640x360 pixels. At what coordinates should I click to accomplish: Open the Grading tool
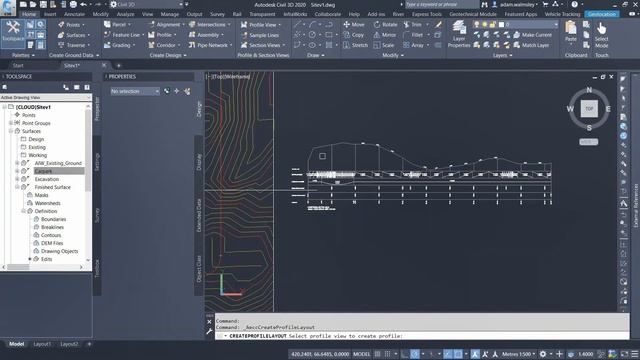point(119,45)
